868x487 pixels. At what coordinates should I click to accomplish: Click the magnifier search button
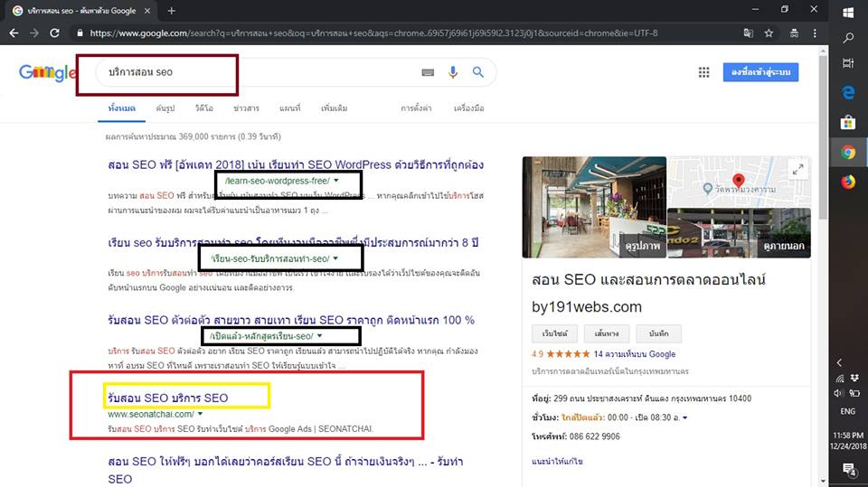477,72
